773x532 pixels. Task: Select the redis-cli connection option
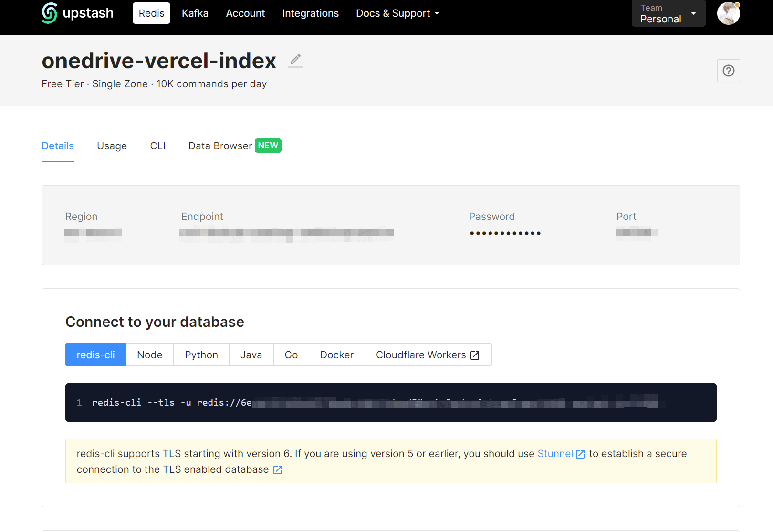coord(95,355)
